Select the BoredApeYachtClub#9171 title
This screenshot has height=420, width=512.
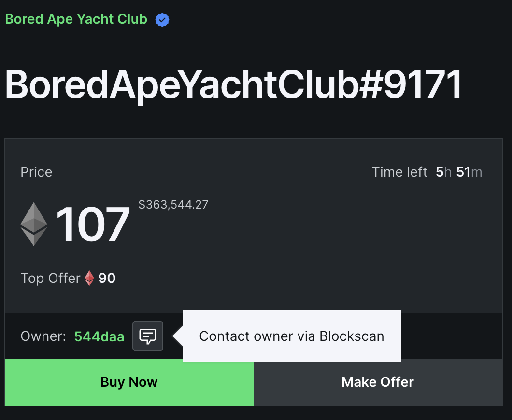tap(232, 85)
